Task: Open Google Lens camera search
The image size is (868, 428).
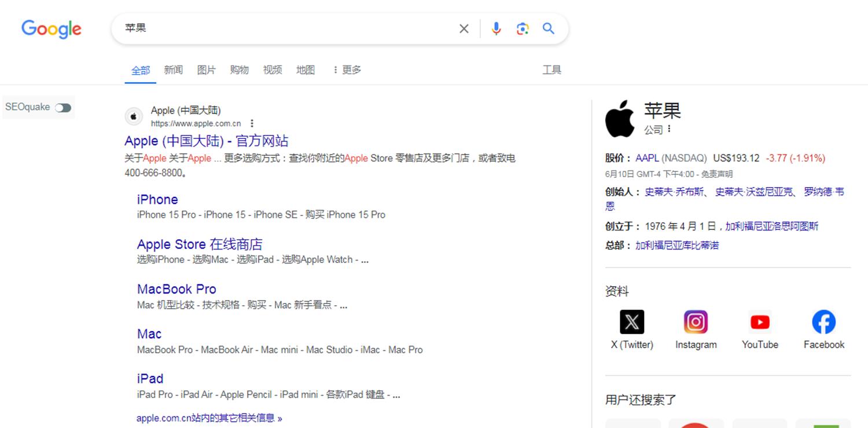Action: 523,28
